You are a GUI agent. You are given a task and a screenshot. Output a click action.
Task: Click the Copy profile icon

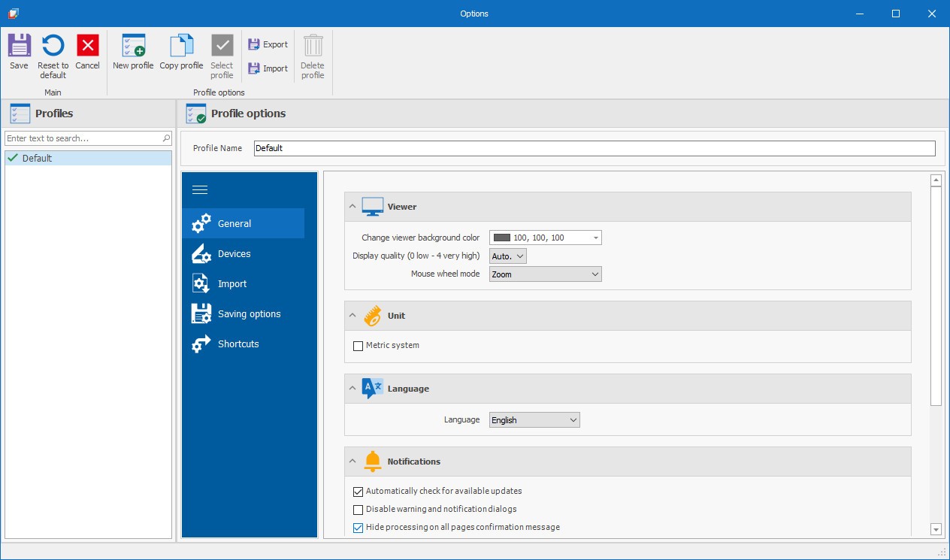(x=181, y=45)
